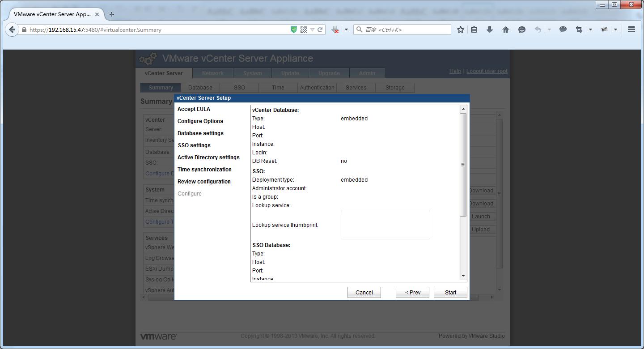Screen dimensions: 644x349
Task: Open dropdown arrow beside insect extension icon
Action: click(615, 30)
